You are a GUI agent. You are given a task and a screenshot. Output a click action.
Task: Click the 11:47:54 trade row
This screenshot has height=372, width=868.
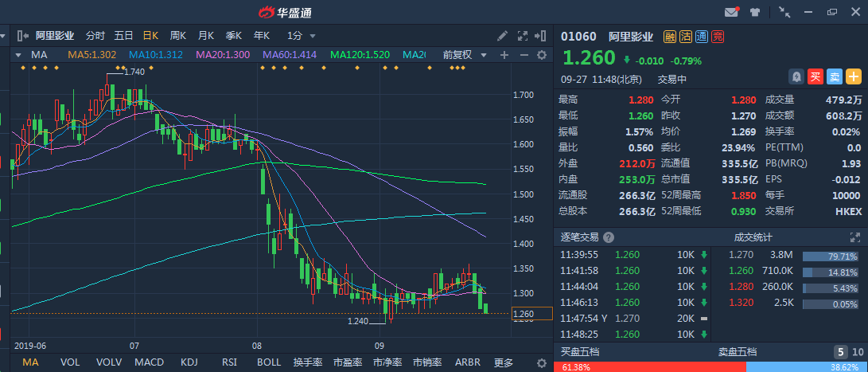(634, 318)
